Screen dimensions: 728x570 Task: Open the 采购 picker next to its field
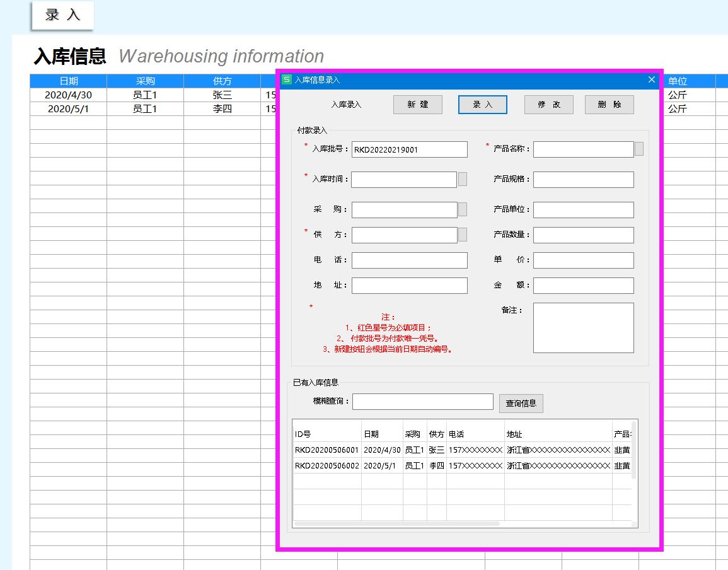click(x=463, y=209)
